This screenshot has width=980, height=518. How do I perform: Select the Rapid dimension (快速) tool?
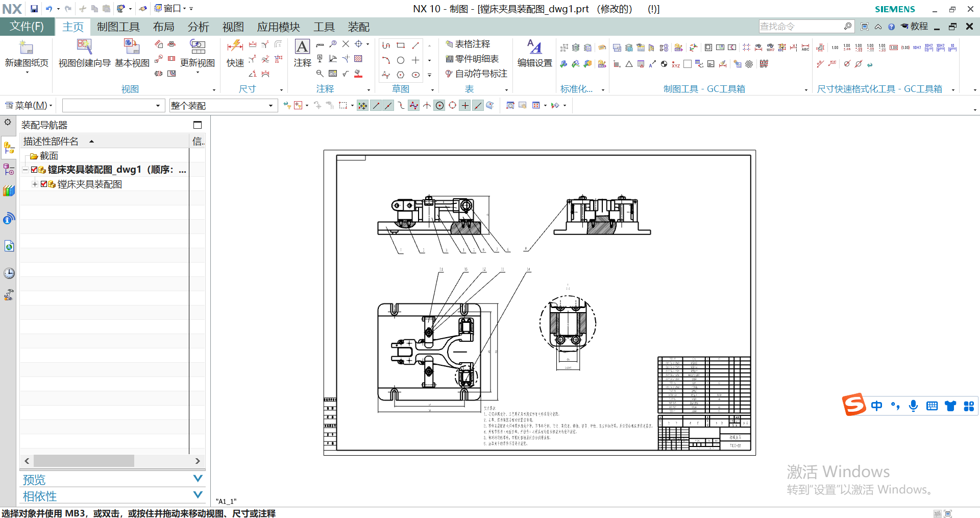pyautogui.click(x=235, y=47)
